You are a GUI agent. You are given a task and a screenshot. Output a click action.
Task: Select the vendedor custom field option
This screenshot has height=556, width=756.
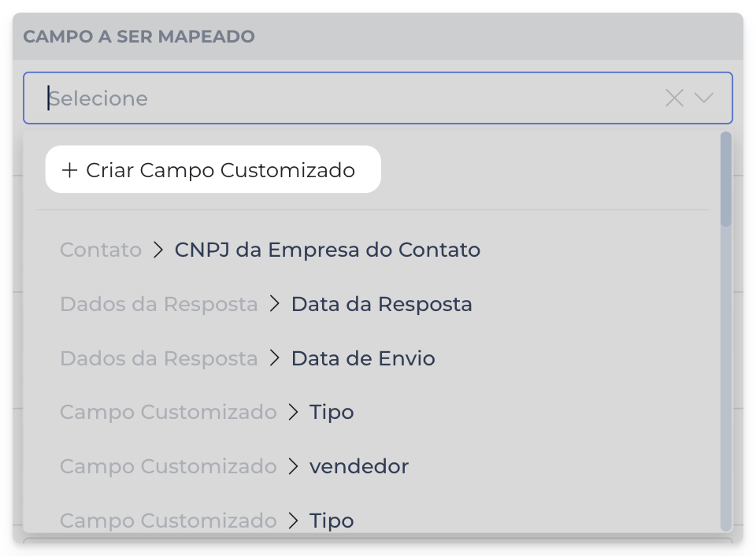pos(358,467)
